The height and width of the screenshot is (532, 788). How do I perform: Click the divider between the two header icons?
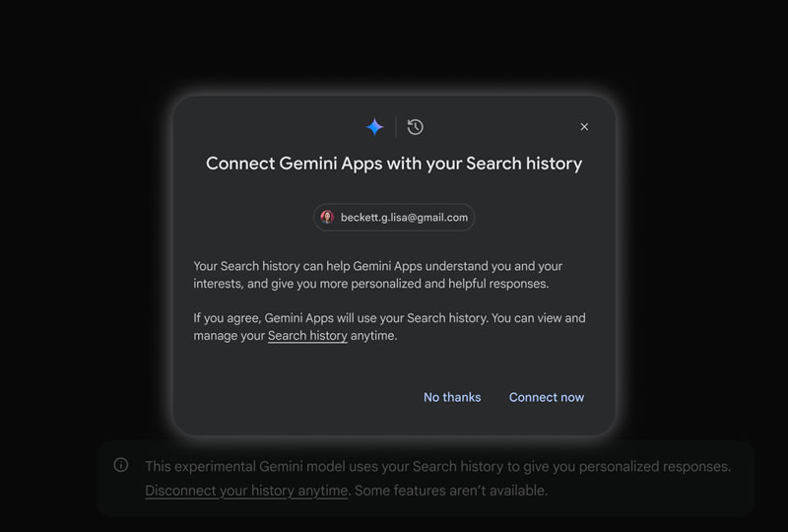coord(396,127)
